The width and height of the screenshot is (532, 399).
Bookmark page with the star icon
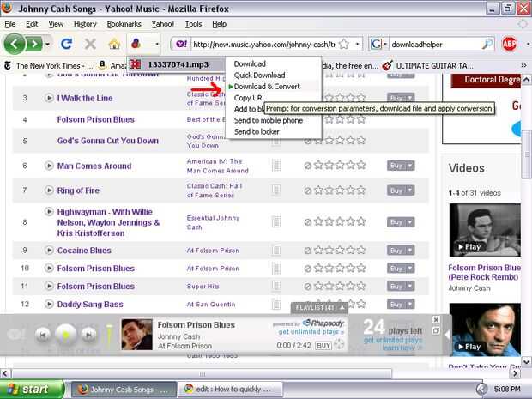click(x=344, y=44)
